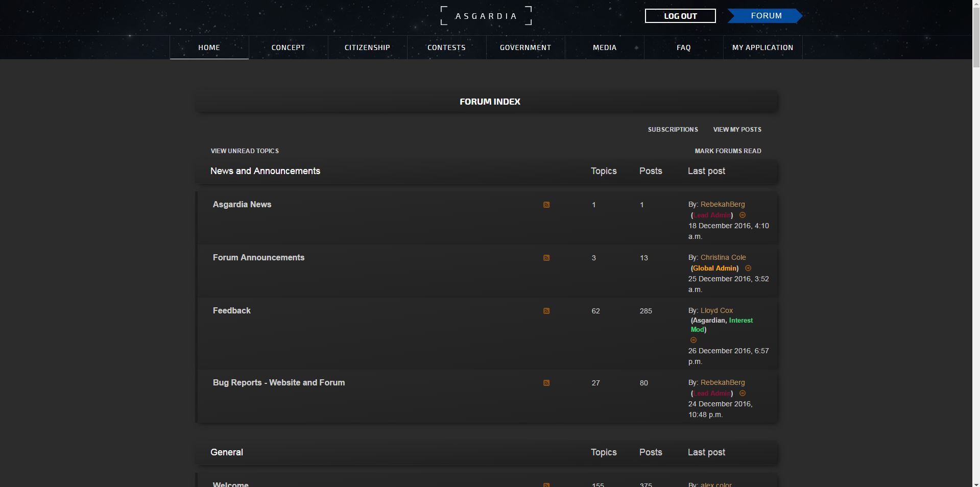The image size is (980, 487).
Task: Open the Welcome forum
Action: tap(231, 484)
